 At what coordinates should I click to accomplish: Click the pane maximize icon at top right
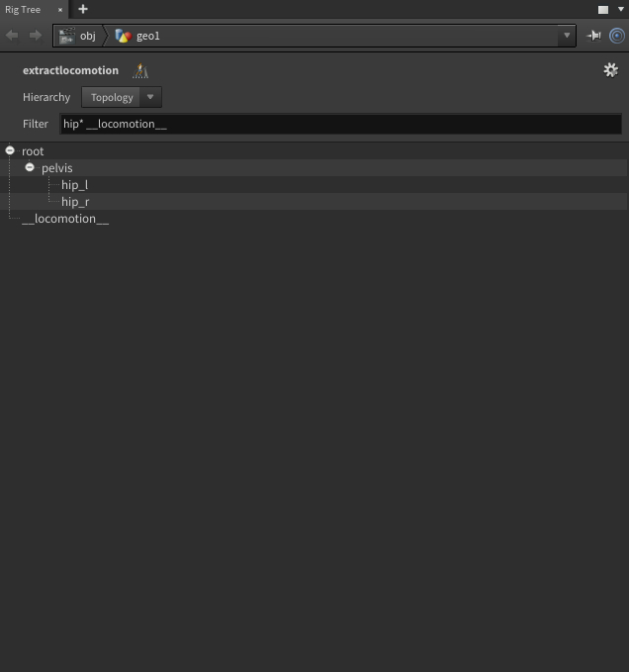[x=602, y=9]
